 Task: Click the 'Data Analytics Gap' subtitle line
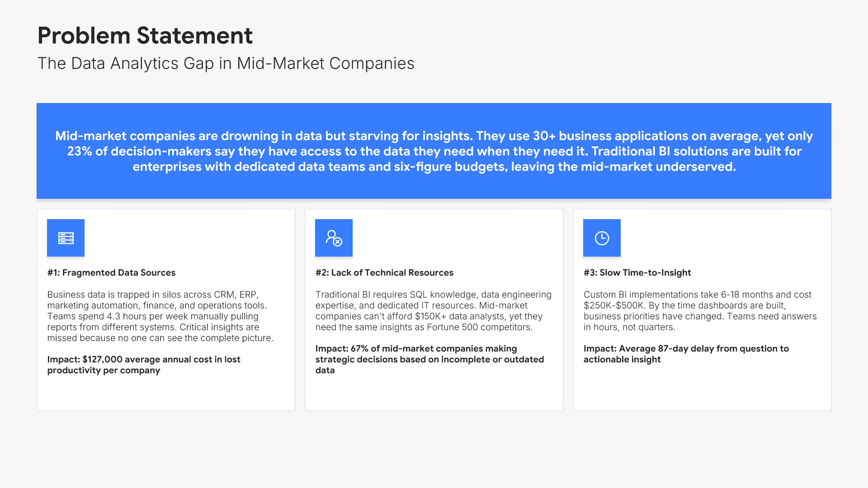pyautogui.click(x=226, y=64)
